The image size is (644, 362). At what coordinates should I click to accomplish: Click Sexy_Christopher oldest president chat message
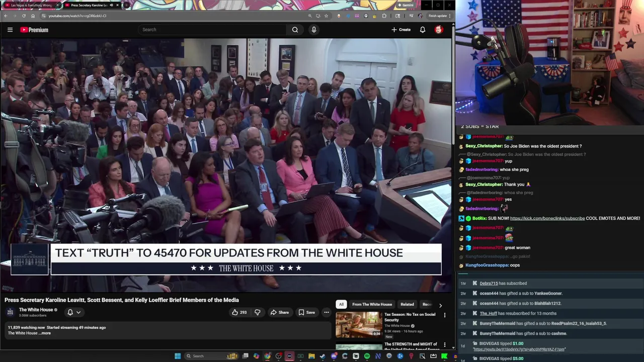point(524,146)
